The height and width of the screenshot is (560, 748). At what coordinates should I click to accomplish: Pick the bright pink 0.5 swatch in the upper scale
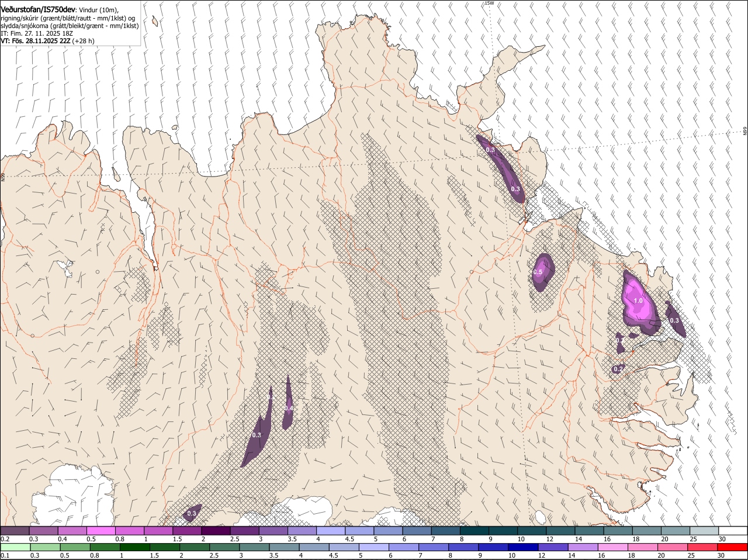101,531
